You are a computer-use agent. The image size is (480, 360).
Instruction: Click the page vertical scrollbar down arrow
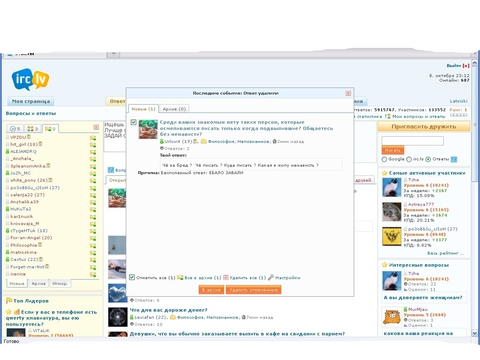pyautogui.click(x=475, y=333)
